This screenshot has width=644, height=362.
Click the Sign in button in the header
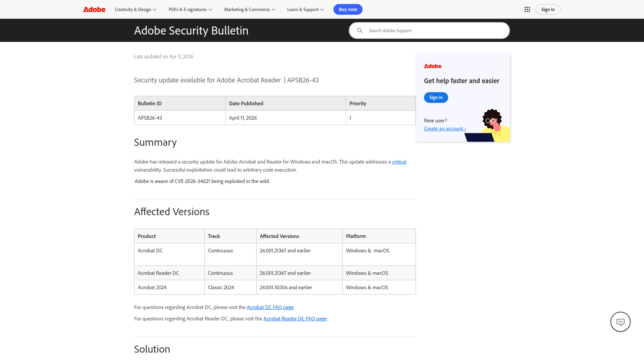(548, 9)
